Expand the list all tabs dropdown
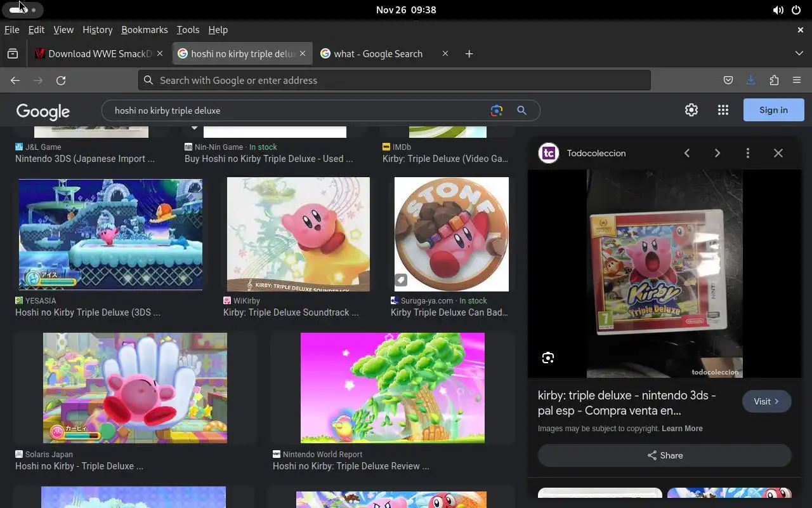 tap(799, 54)
